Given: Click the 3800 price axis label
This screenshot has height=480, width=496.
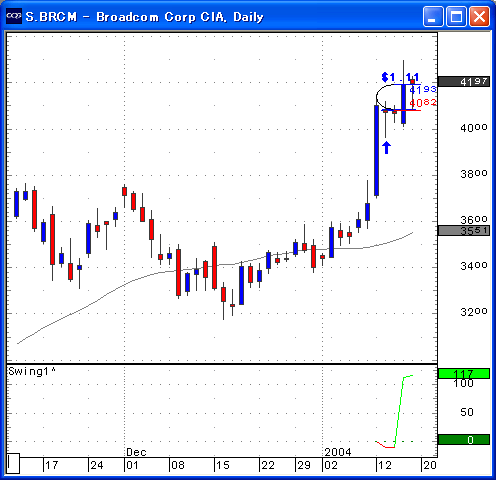Looking at the screenshot, I should click(474, 174).
